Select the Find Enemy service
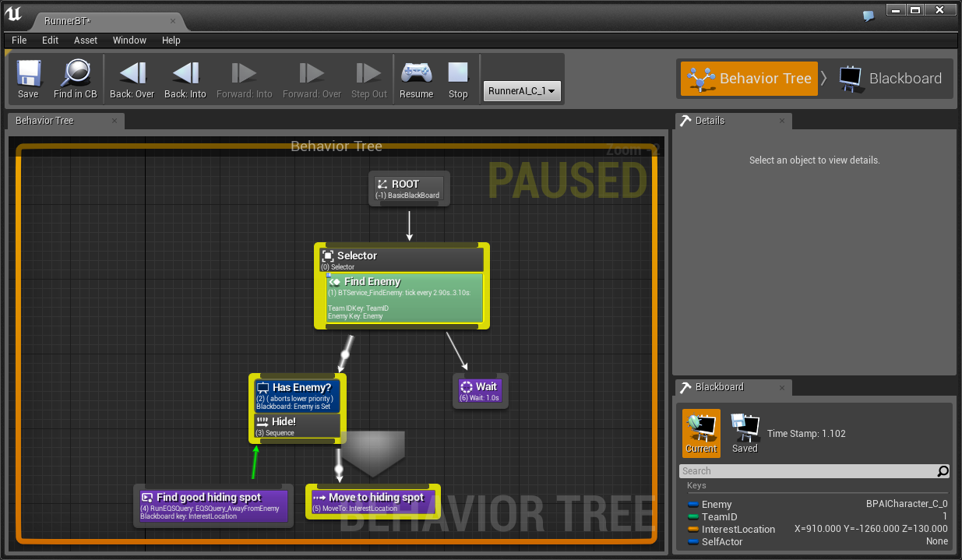 [x=404, y=298]
